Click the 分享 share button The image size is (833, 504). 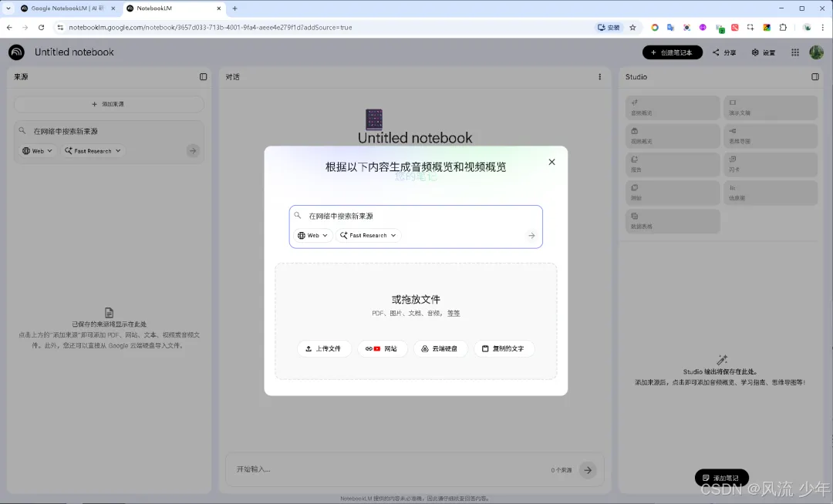click(724, 52)
